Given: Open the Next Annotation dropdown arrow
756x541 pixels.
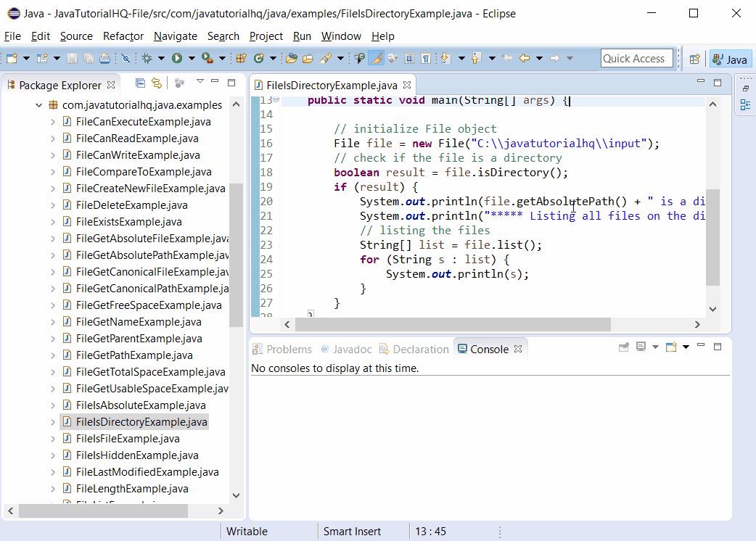Looking at the screenshot, I should pos(461,58).
